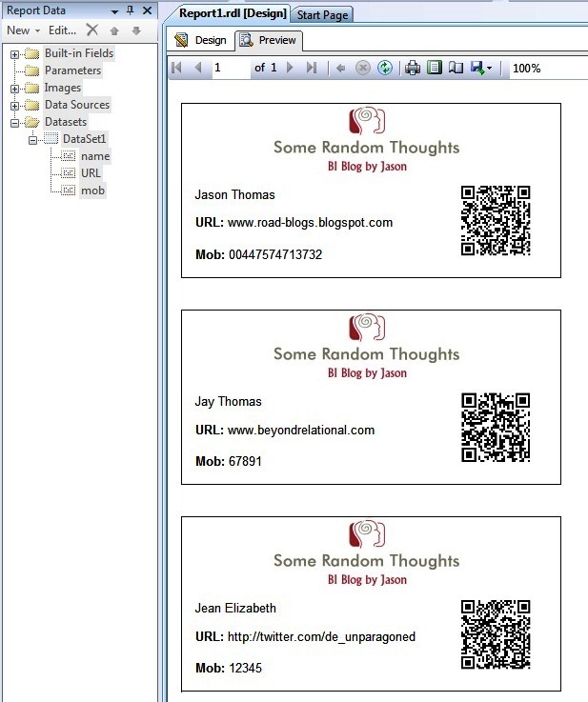Screen dimensions: 588x702
Task: Go to previous page in preview toolbar
Action: click(x=198, y=68)
